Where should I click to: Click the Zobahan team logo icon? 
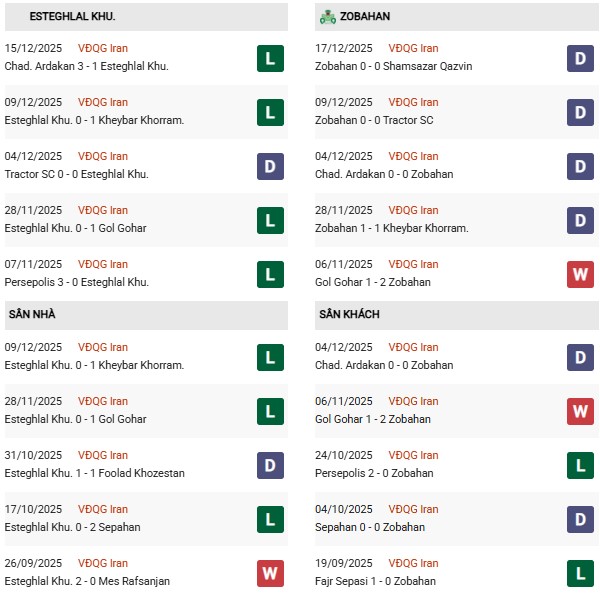pyautogui.click(x=327, y=17)
